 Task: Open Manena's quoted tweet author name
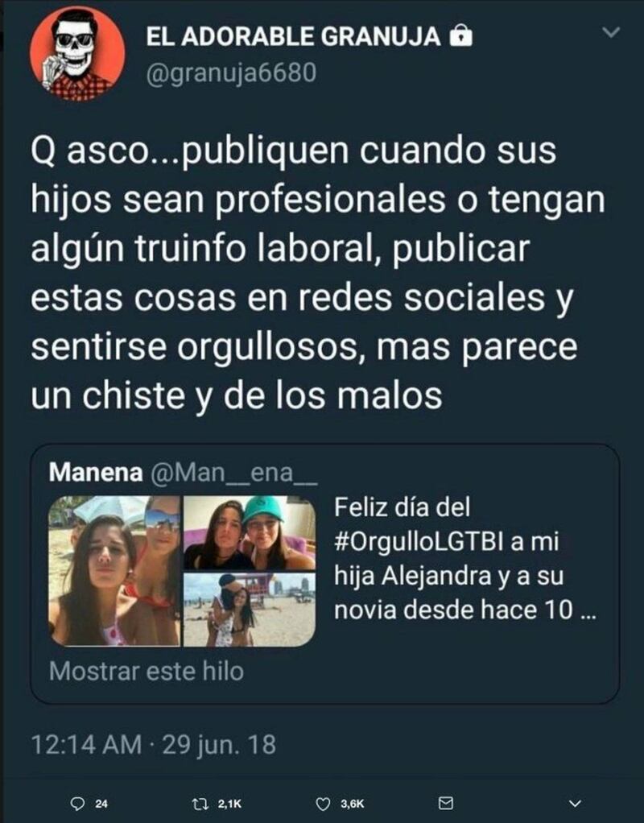(x=96, y=473)
